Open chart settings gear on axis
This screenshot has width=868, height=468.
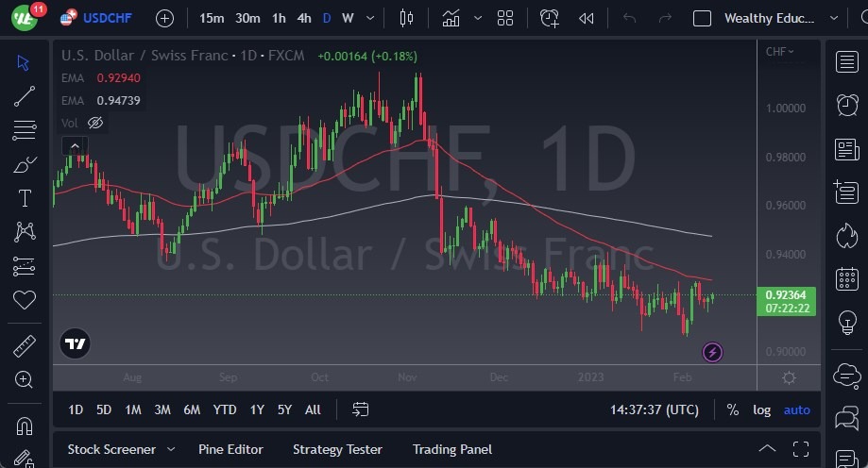[x=789, y=377]
